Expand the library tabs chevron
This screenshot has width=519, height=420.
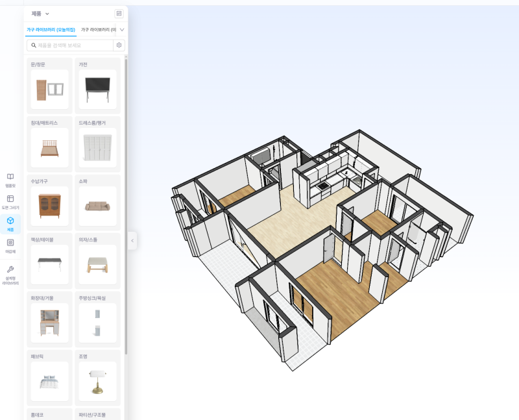click(x=122, y=30)
